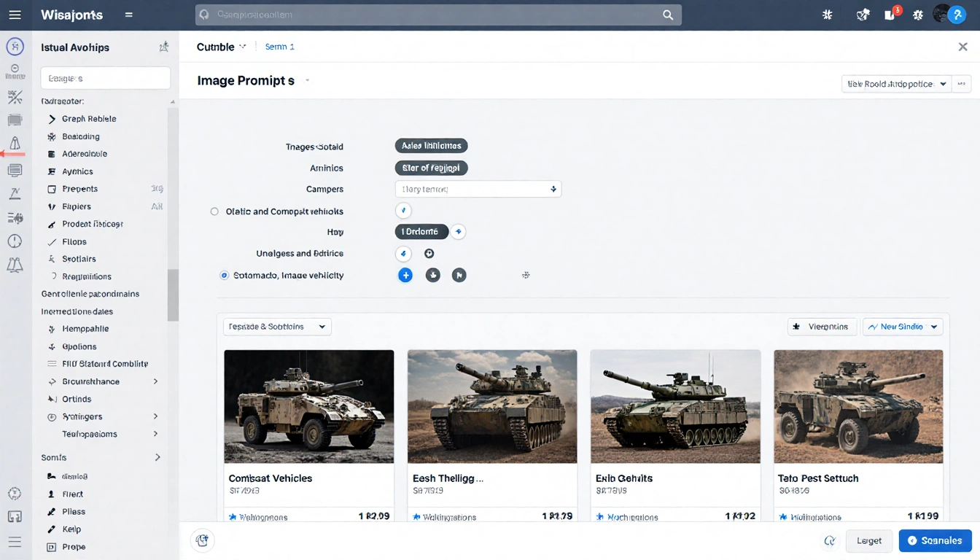Open the Tespede & Sobtlons filter dropdown
The image size is (980, 560).
click(x=276, y=326)
